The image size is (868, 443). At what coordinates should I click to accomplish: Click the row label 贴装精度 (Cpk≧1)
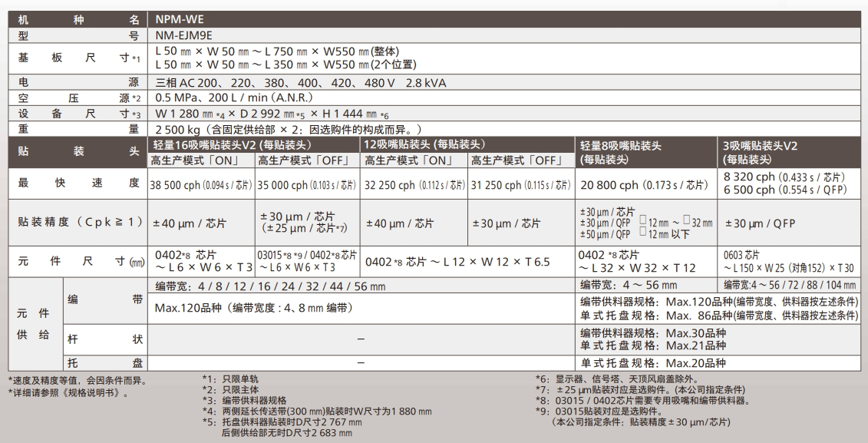point(81,223)
